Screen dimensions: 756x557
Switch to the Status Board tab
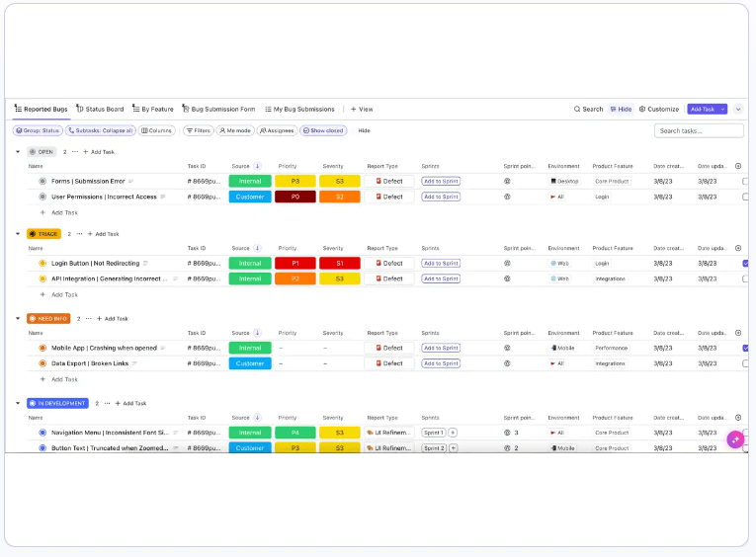click(100, 109)
